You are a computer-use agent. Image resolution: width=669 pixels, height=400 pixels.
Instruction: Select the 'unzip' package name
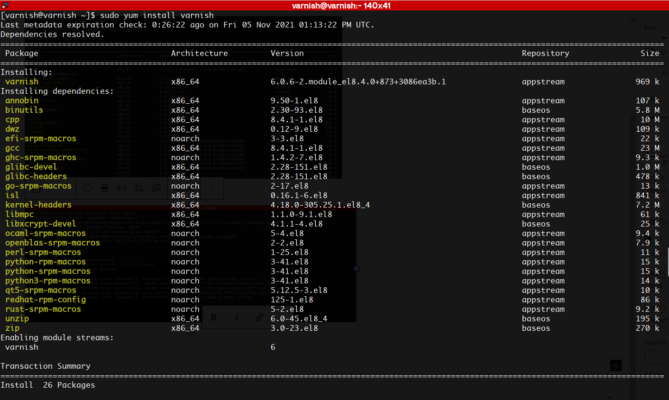tap(17, 319)
